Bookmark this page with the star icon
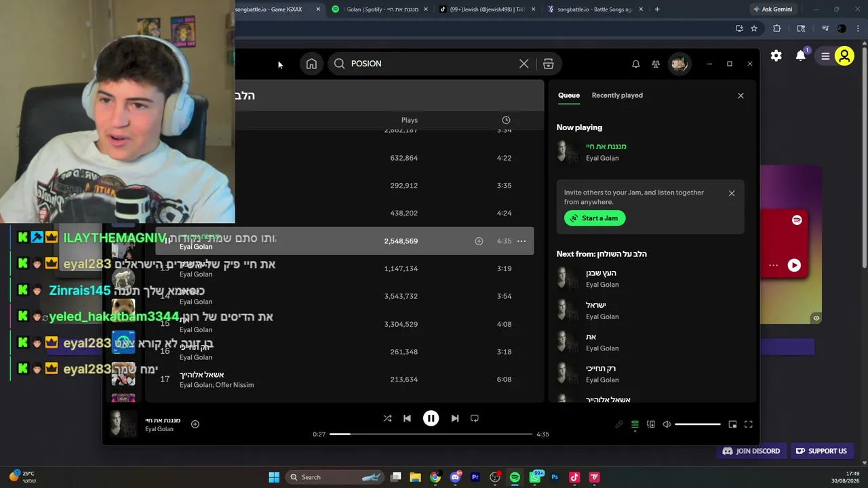Screen dimensions: 868x488 click(x=754, y=28)
